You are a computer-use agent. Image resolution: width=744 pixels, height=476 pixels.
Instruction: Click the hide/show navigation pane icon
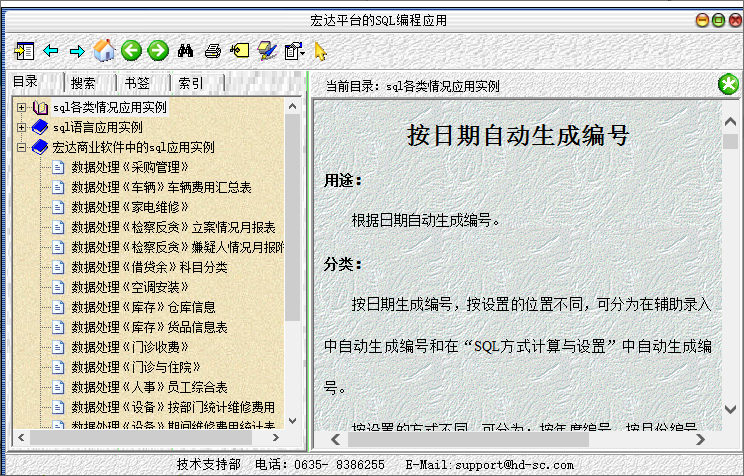coord(25,50)
